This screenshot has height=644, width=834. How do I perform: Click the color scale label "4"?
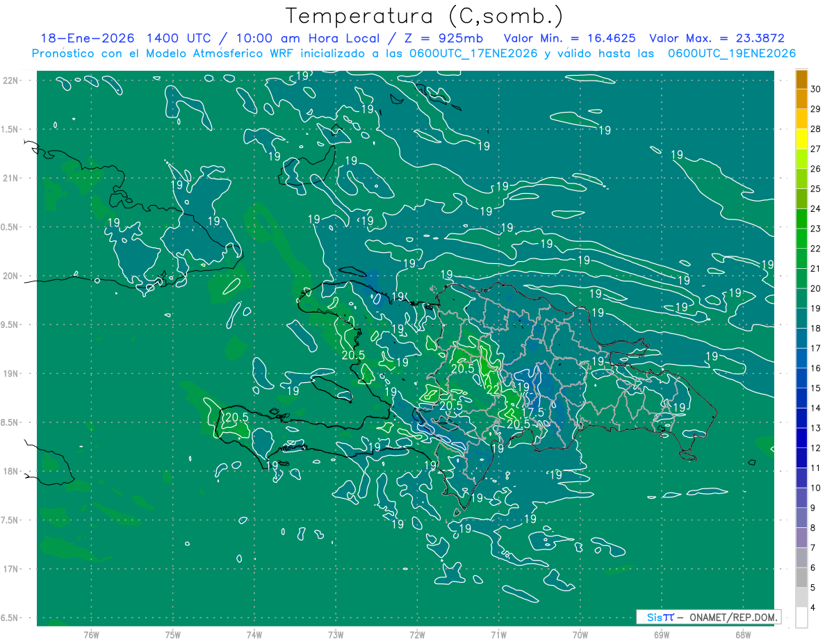tap(814, 607)
